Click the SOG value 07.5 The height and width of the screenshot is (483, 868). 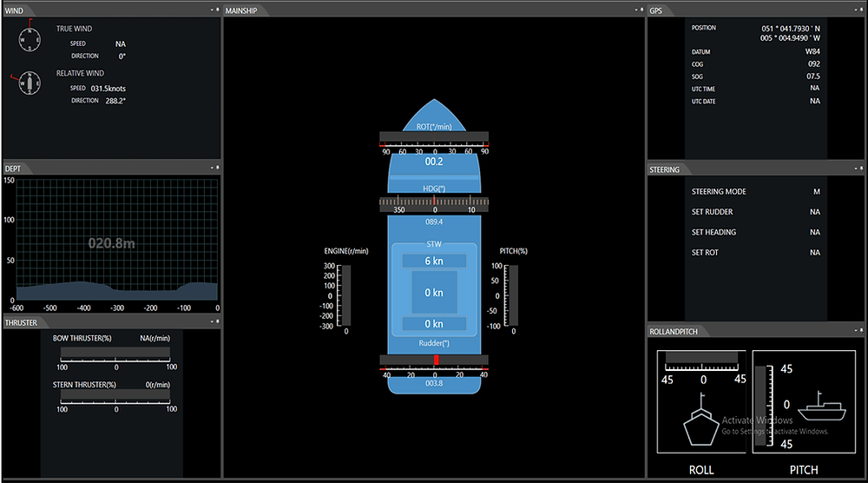point(813,76)
